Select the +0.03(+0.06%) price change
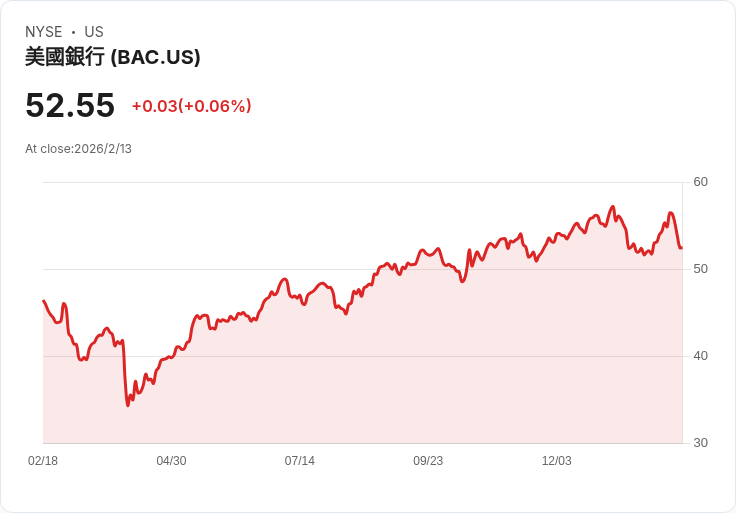Image resolution: width=736 pixels, height=513 pixels. (x=191, y=106)
